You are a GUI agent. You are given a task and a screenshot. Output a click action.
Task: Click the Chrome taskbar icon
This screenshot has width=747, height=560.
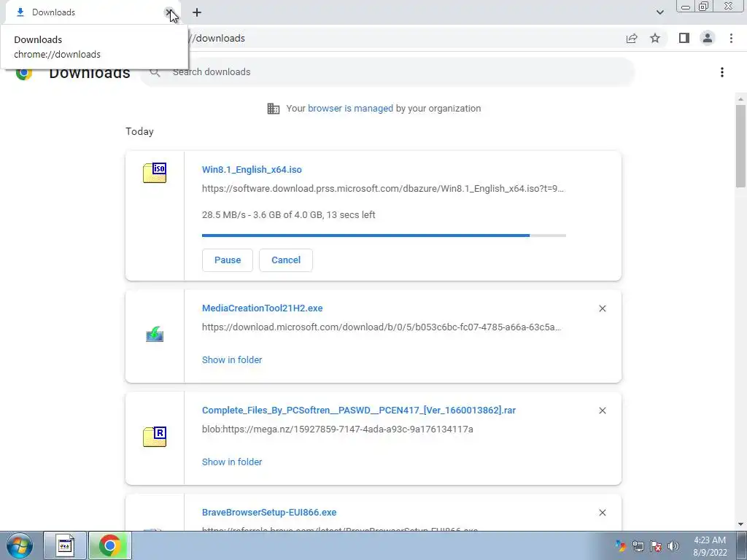[109, 545]
